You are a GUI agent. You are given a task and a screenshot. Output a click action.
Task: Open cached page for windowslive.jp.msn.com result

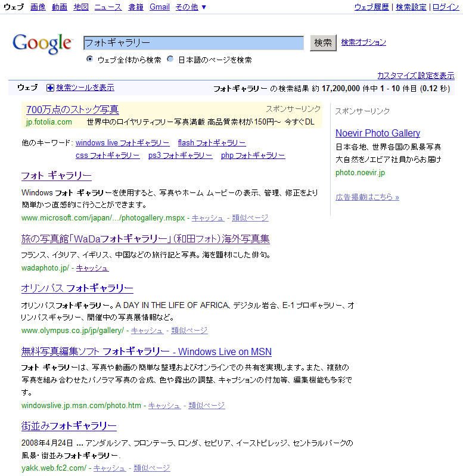click(164, 406)
